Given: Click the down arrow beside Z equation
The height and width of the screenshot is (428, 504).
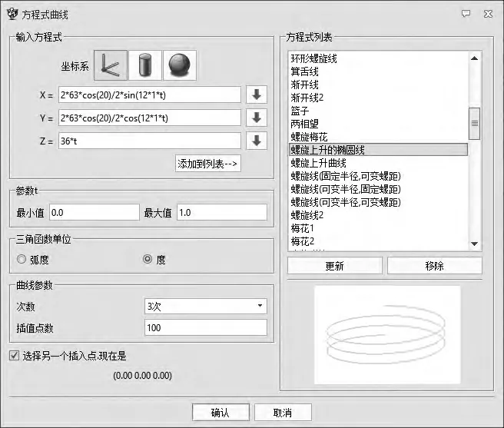Looking at the screenshot, I should tap(257, 141).
